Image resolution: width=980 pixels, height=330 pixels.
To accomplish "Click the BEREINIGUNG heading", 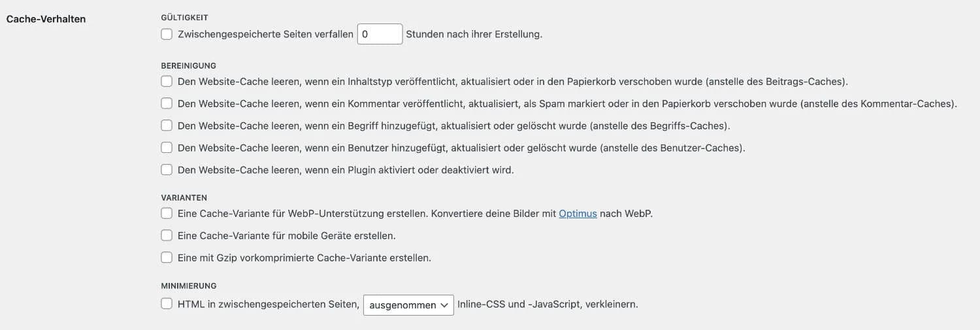I will tap(188, 65).
